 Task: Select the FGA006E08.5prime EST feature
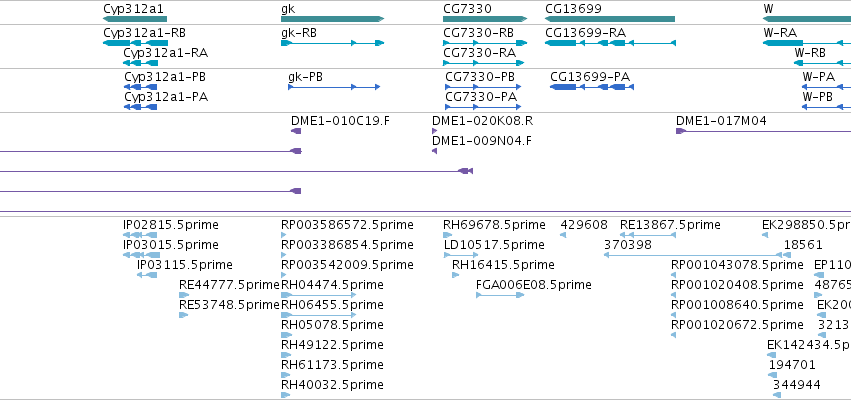point(500,295)
